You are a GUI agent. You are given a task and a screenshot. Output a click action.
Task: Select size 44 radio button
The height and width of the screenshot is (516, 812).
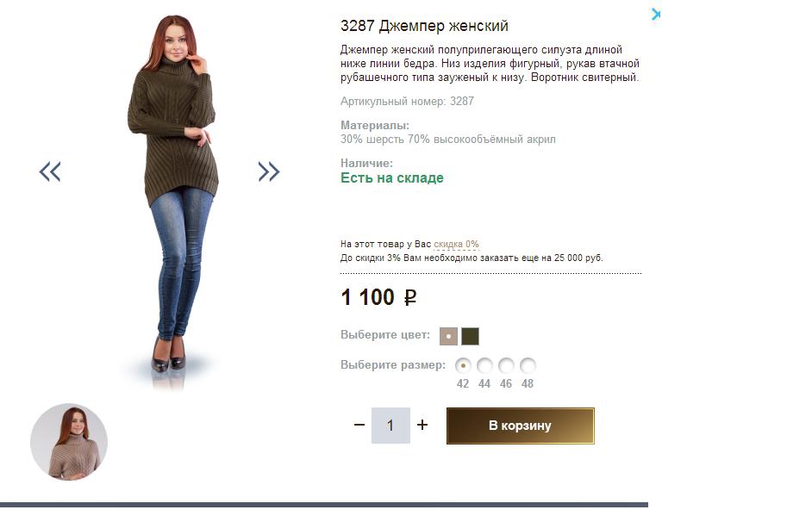[x=484, y=365]
